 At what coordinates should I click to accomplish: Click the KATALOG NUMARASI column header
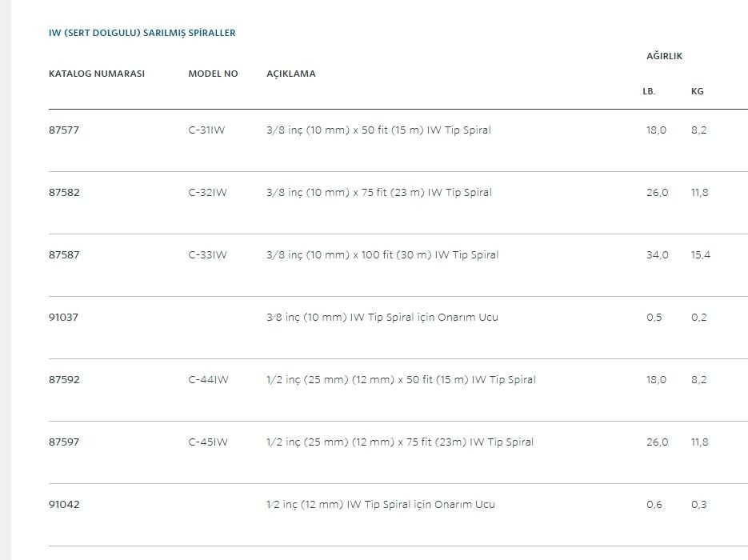[97, 74]
